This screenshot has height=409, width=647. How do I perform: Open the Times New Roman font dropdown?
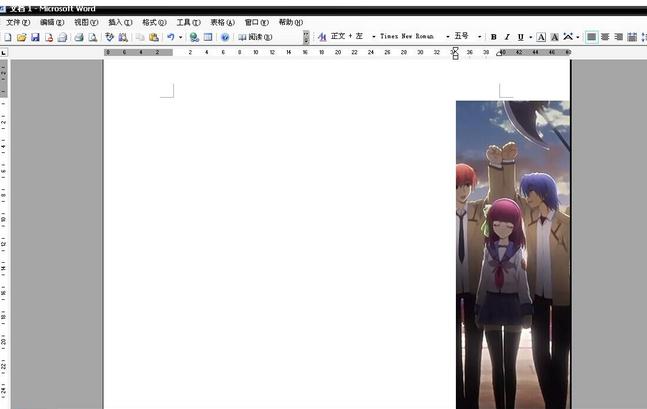tap(447, 37)
